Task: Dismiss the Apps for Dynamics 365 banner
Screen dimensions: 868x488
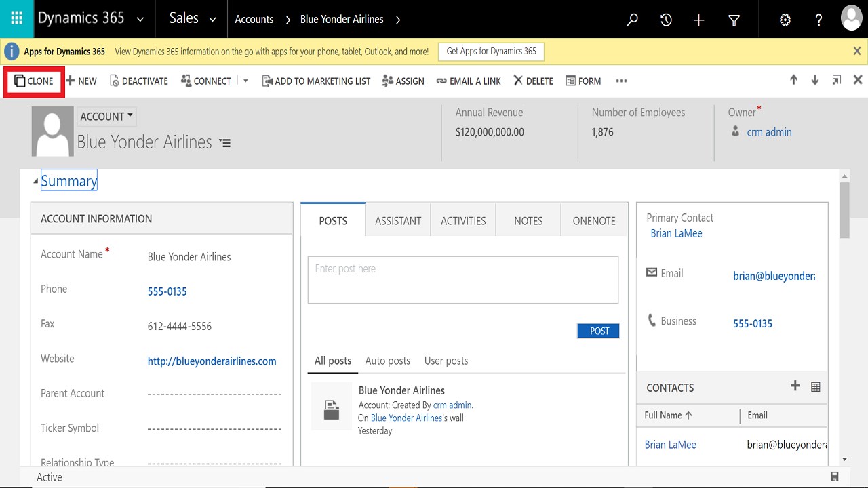Action: point(857,51)
